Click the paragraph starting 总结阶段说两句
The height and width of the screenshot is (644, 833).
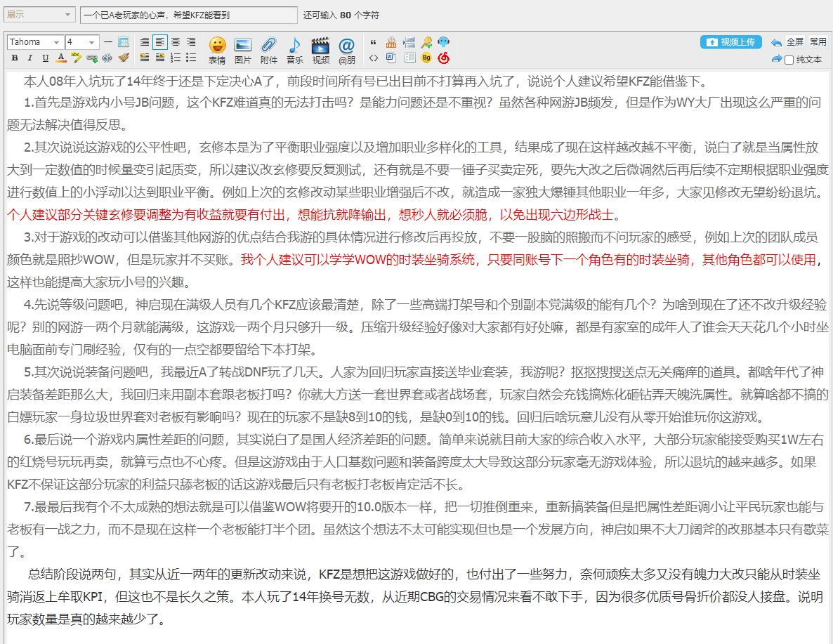click(x=414, y=597)
